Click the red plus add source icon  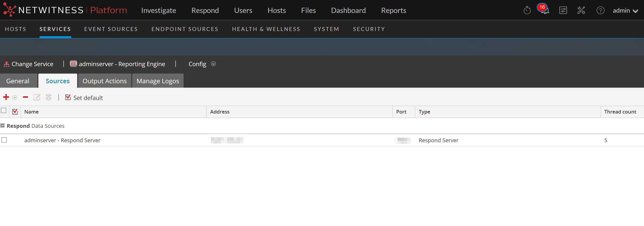(6, 97)
